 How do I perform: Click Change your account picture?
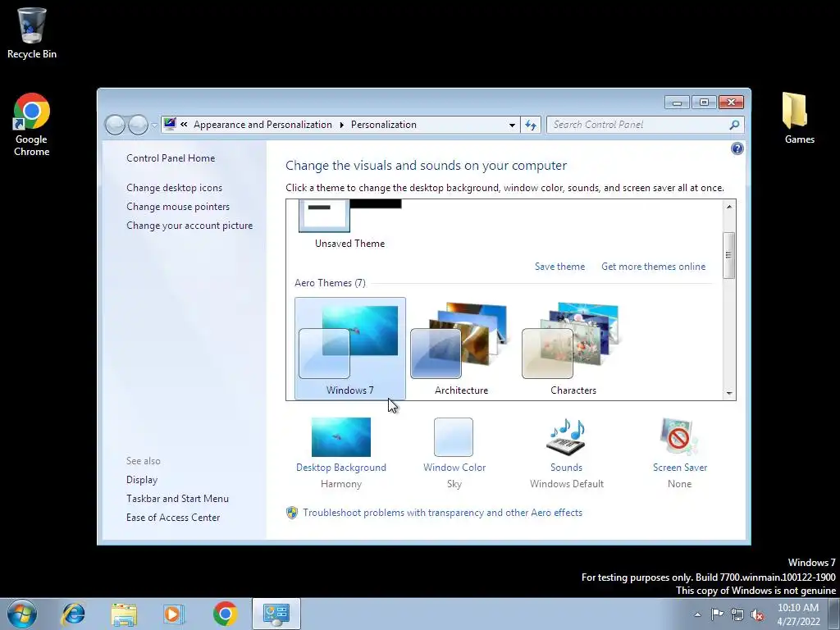click(x=189, y=226)
